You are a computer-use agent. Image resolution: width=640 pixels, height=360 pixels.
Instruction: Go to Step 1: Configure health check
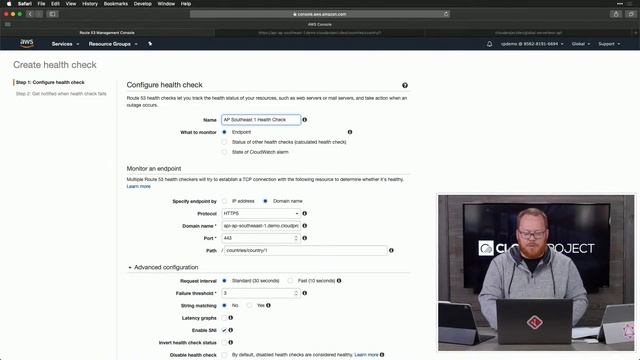click(x=50, y=82)
